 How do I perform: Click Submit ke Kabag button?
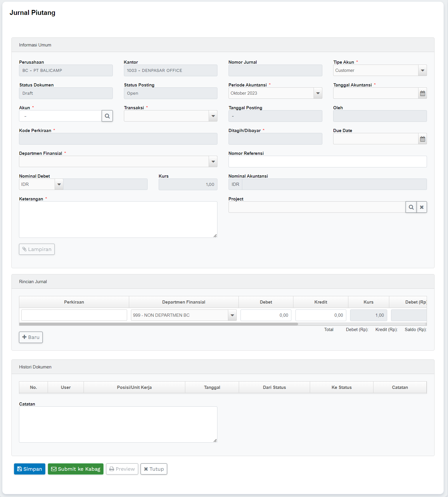click(76, 469)
